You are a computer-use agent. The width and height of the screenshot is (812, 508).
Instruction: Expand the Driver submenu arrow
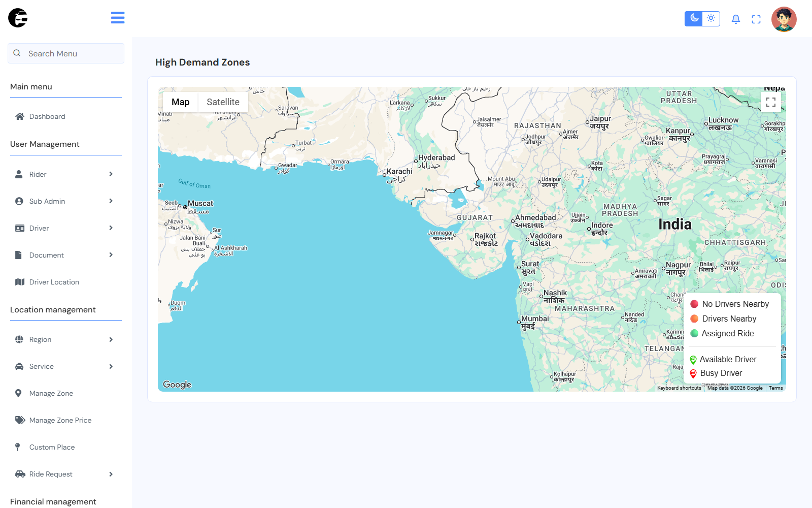(111, 228)
